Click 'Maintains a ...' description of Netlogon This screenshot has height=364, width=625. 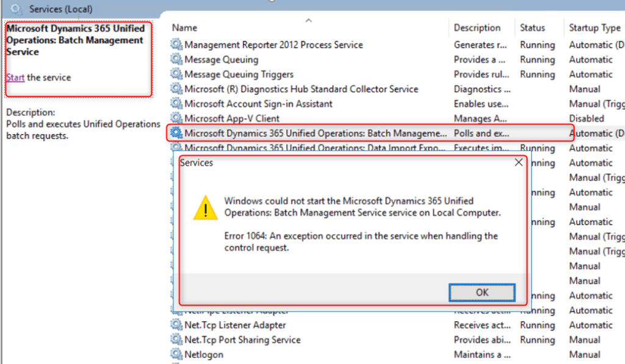point(482,354)
